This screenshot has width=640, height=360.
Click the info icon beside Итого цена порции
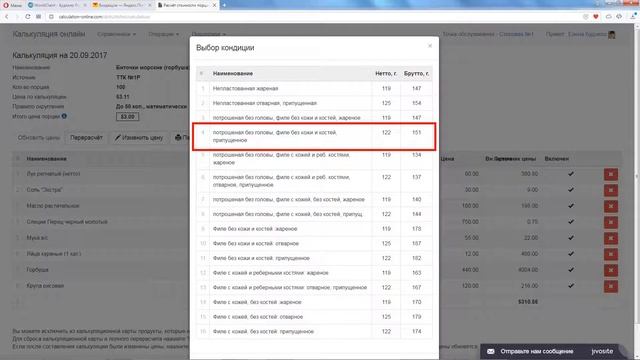point(64,116)
